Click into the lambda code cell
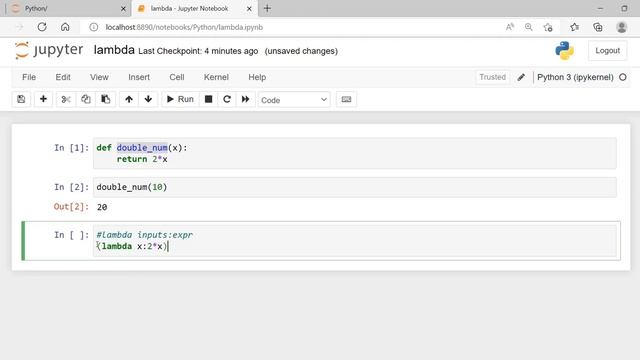640x360 pixels. pos(355,241)
